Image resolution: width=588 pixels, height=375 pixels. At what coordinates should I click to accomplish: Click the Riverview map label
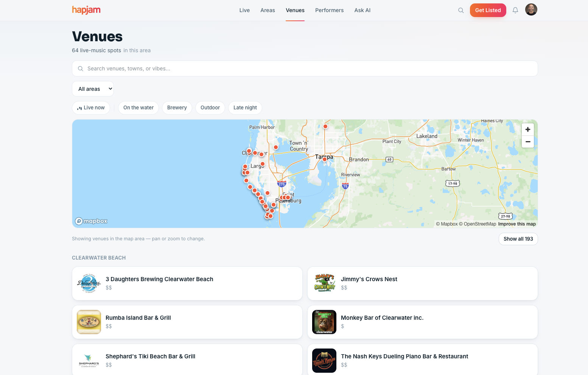coord(350,175)
